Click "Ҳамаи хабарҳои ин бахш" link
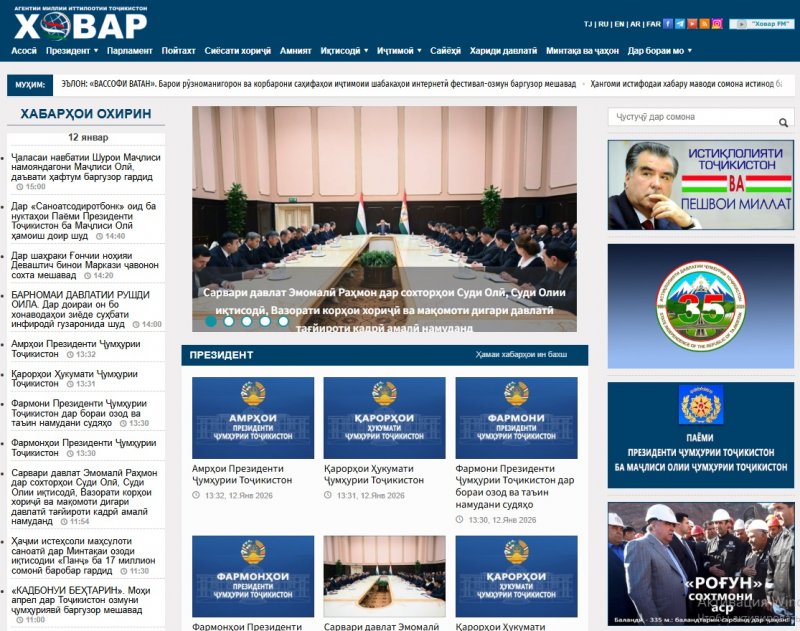Image resolution: width=800 pixels, height=631 pixels. click(x=521, y=355)
